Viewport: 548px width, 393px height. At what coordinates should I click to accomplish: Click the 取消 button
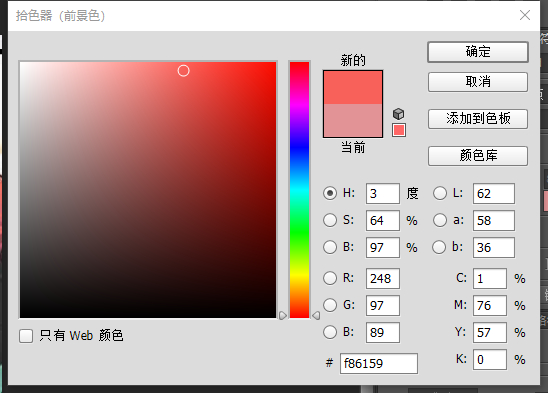478,82
